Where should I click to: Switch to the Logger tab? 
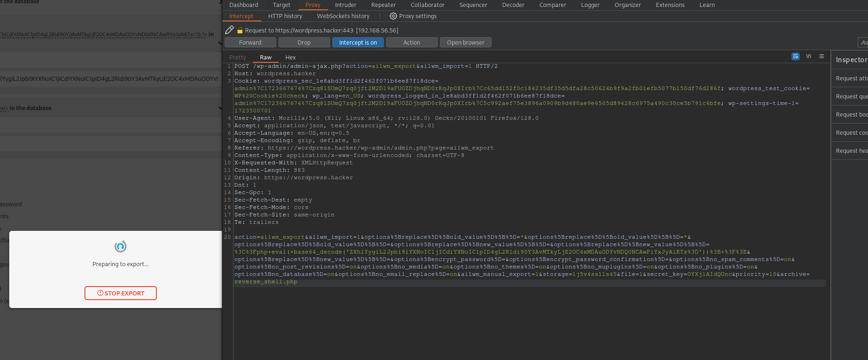coord(590,5)
